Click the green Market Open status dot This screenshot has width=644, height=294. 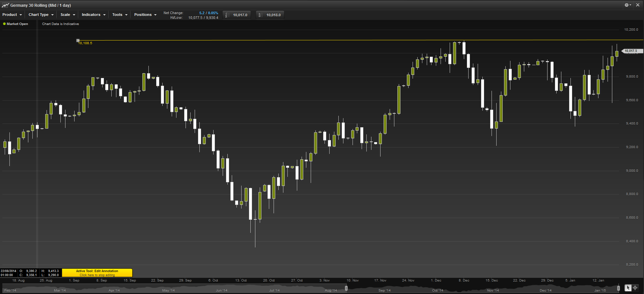(x=4, y=24)
